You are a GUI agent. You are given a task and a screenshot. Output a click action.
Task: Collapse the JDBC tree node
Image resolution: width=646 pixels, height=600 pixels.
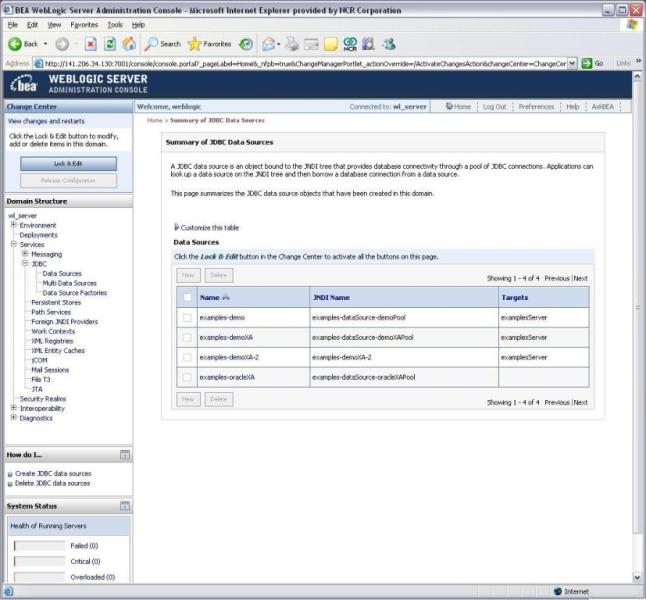[x=25, y=263]
